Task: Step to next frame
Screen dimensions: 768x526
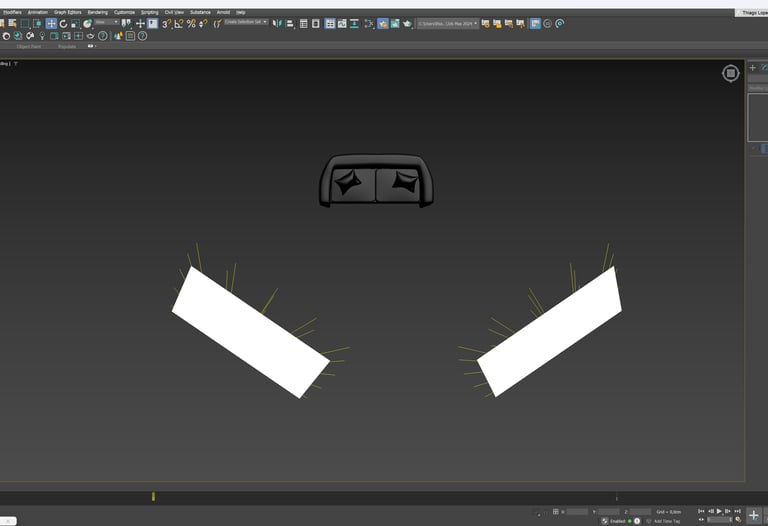Action: click(x=728, y=511)
